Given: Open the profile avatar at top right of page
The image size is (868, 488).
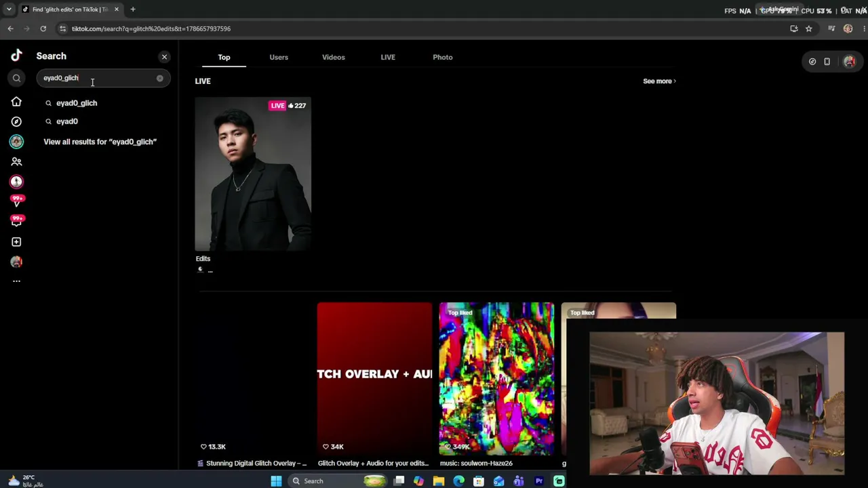Looking at the screenshot, I should (849, 62).
